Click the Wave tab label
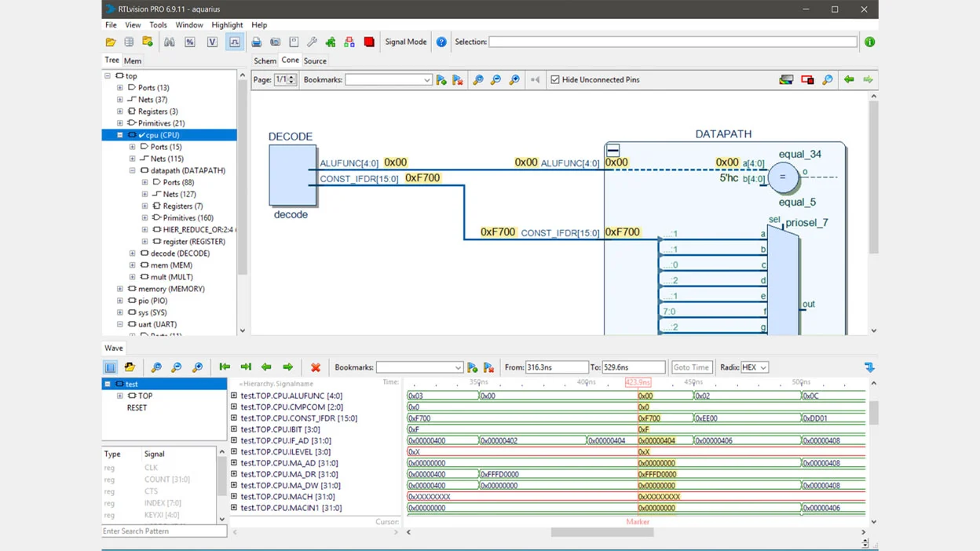The width and height of the screenshot is (980, 551). pyautogui.click(x=114, y=348)
